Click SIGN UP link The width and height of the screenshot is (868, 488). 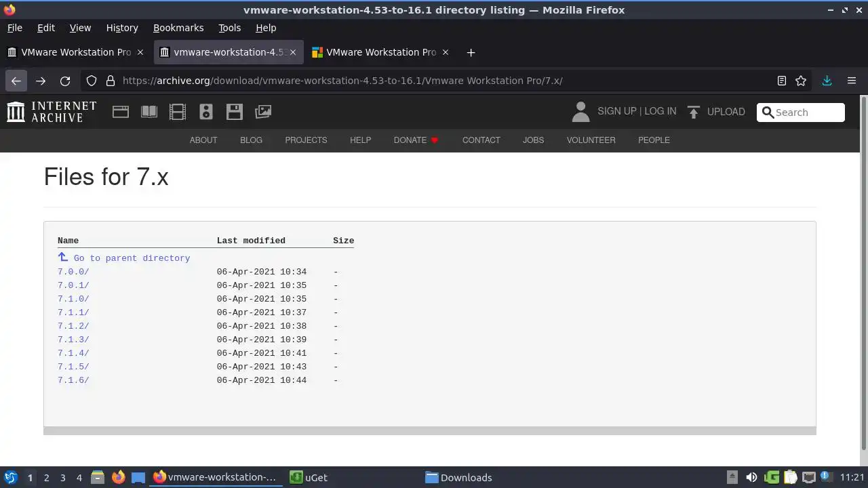(616, 111)
